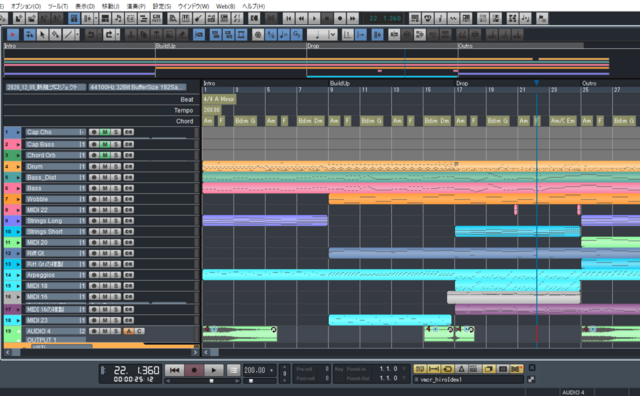The height and width of the screenshot is (396, 640).
Task: Open the line tool dropdown arrow
Action: [x=77, y=35]
